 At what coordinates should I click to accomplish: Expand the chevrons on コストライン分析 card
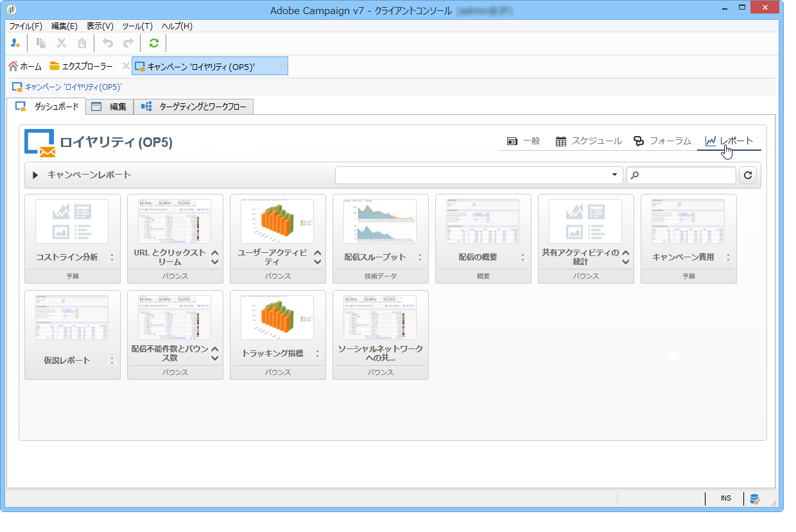(112, 257)
